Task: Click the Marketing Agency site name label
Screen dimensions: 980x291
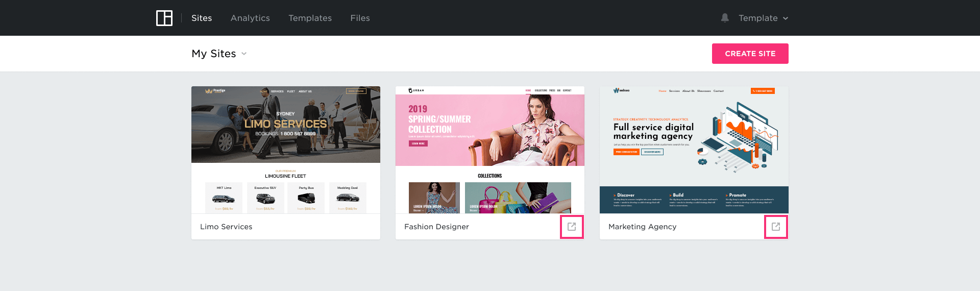Action: [642, 227]
